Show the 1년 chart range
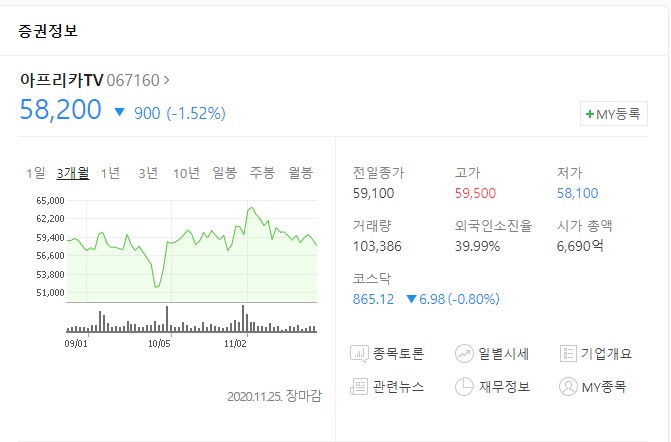Screen dimensions: 671x442 coord(110,172)
